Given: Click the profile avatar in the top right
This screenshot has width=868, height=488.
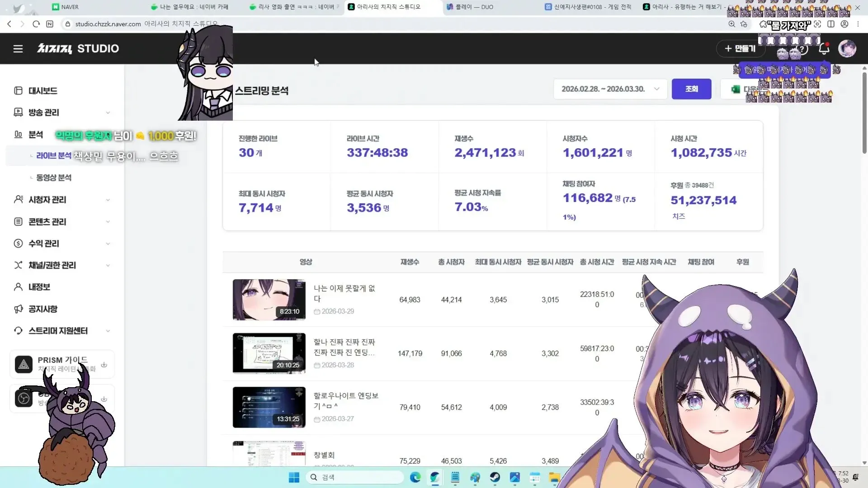Looking at the screenshot, I should [847, 48].
